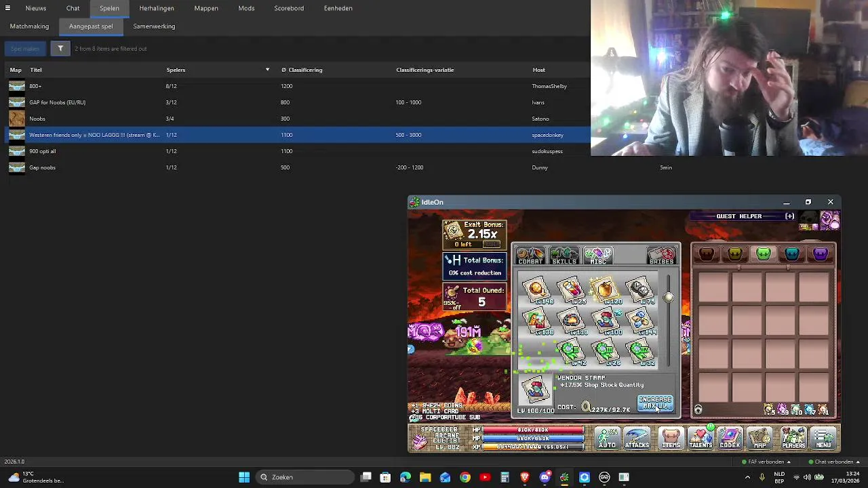Click the Increase Max Lv button
868x488 pixels.
655,403
